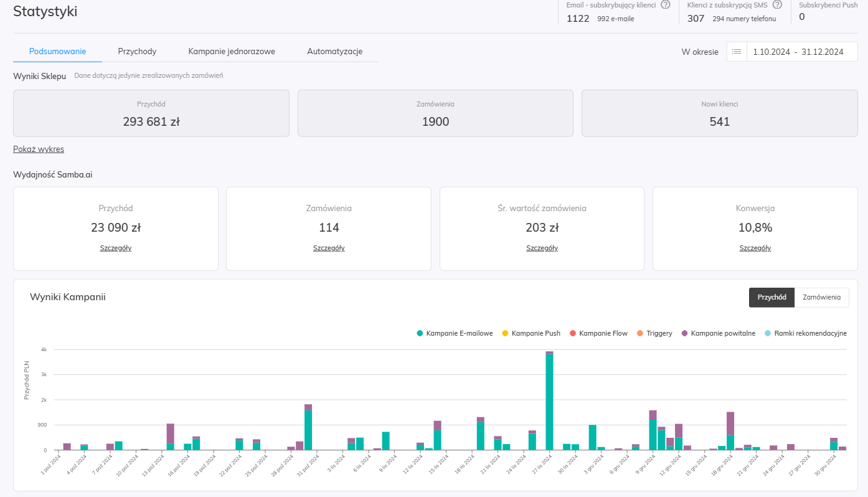Open Szczegóły under Zamówienia 114
This screenshot has width=868, height=497.
click(x=329, y=248)
